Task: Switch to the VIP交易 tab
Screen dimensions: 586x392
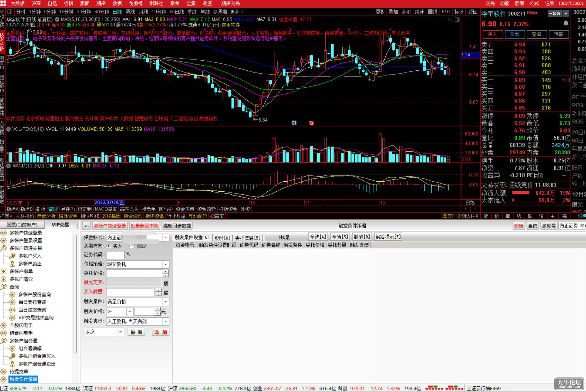Action: [x=60, y=225]
